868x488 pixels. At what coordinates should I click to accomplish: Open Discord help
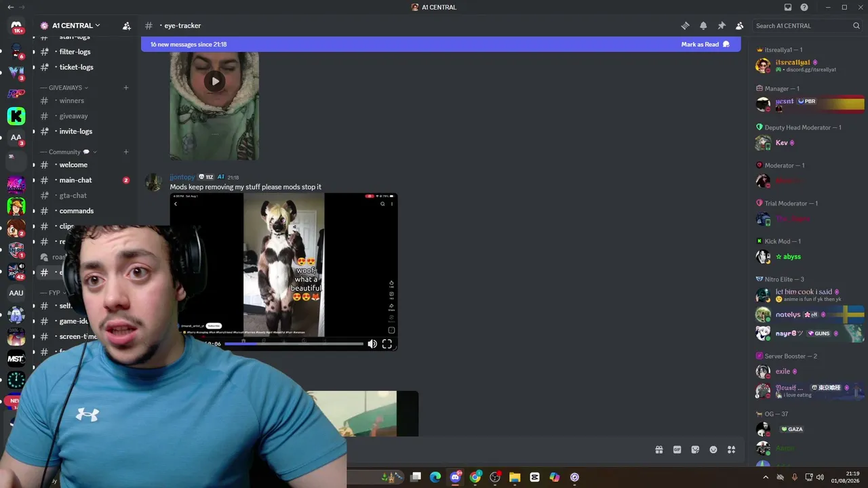tap(804, 7)
